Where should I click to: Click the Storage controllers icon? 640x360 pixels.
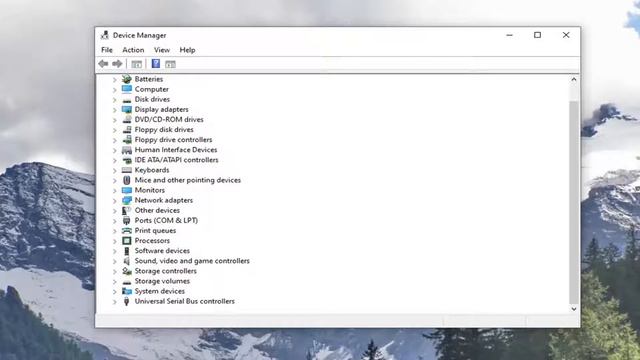click(127, 271)
